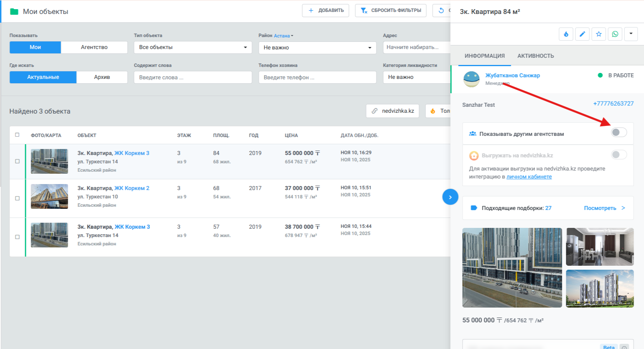
Task: Enable Показывать другим агентствам toggle
Action: tap(618, 132)
